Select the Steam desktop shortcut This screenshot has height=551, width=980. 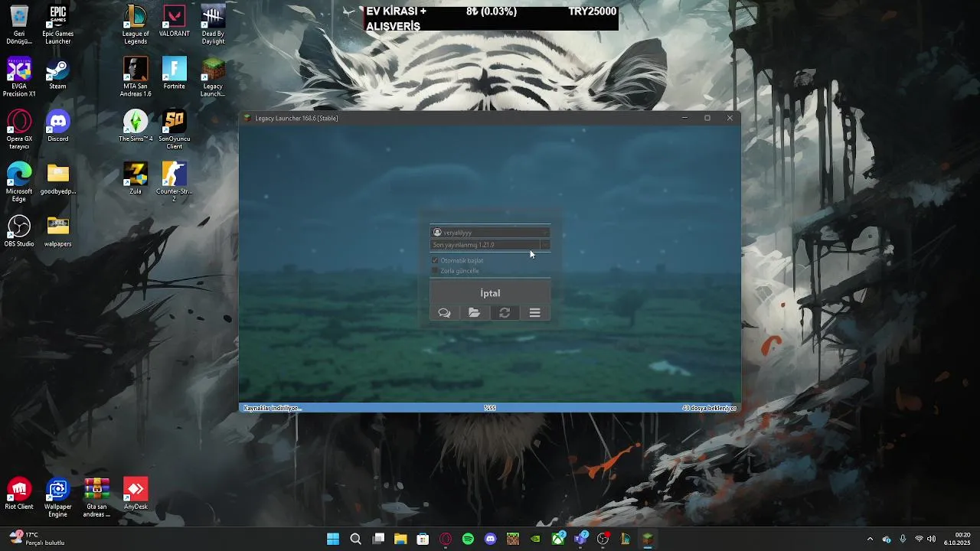click(x=57, y=74)
